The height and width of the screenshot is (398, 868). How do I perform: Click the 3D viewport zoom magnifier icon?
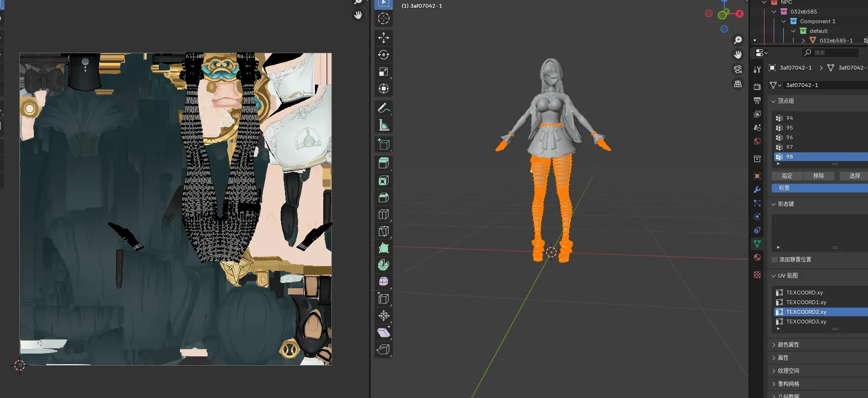(738, 40)
